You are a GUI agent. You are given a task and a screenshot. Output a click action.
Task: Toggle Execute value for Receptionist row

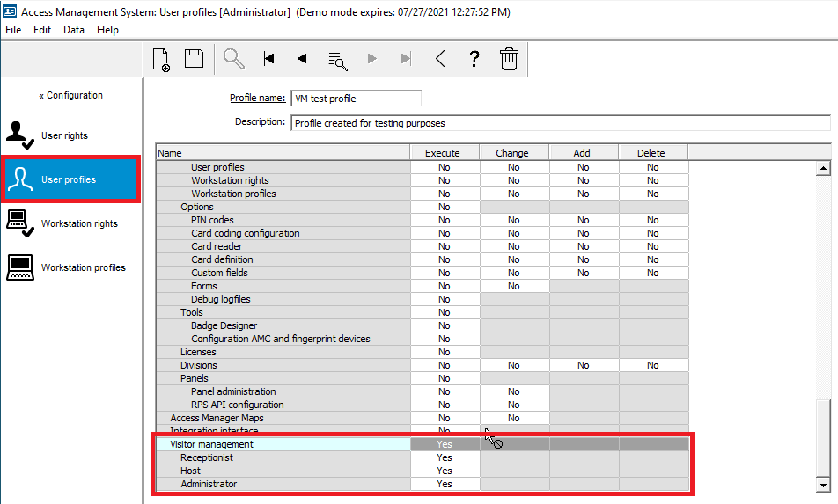coord(445,457)
